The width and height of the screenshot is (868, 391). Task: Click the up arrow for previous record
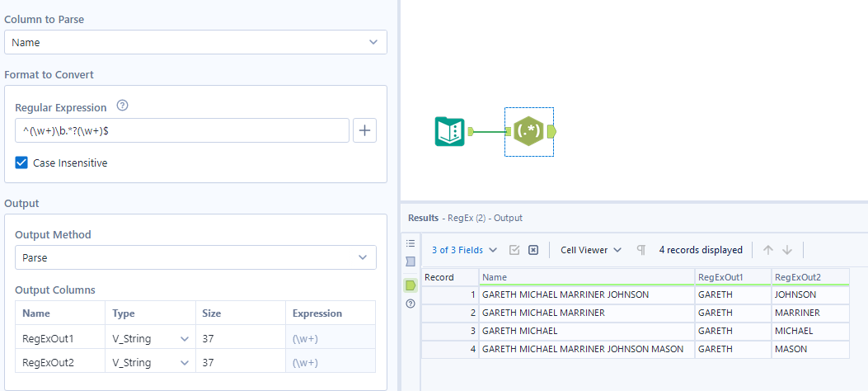[x=767, y=250]
